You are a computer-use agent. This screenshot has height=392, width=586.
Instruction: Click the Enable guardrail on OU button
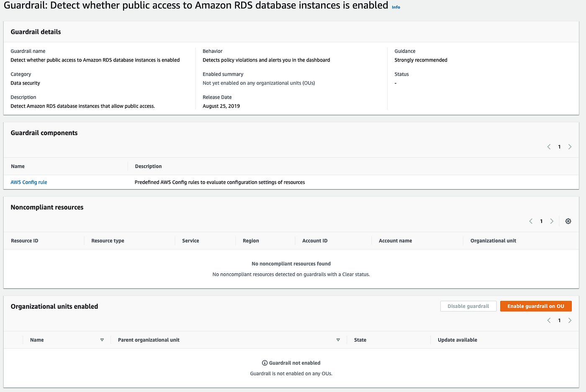536,306
